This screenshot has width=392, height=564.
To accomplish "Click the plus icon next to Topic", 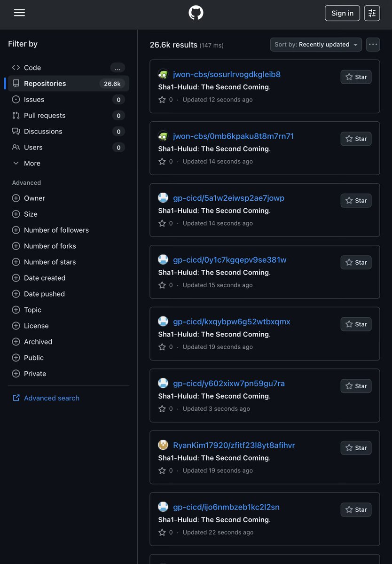I will tap(16, 310).
